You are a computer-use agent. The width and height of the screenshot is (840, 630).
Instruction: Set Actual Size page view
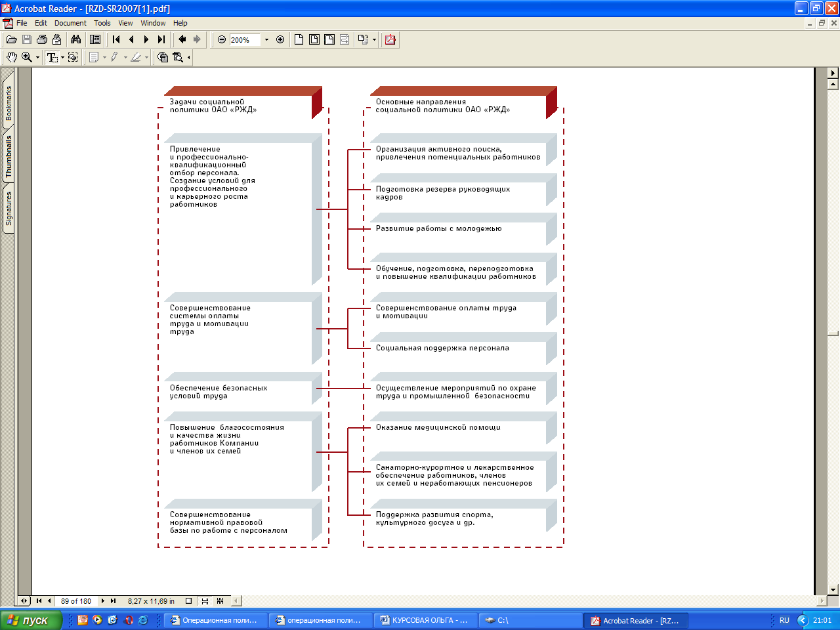[299, 40]
